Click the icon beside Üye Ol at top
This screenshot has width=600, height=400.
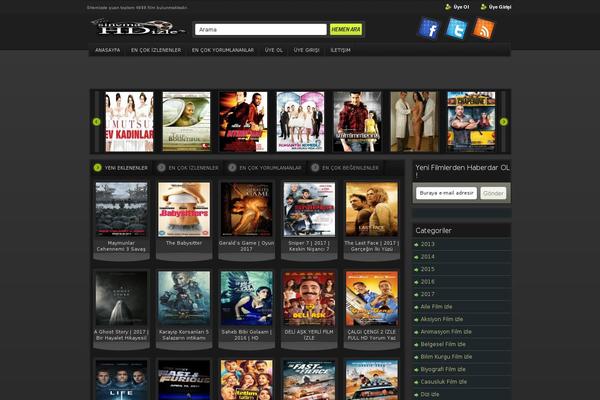pos(448,7)
